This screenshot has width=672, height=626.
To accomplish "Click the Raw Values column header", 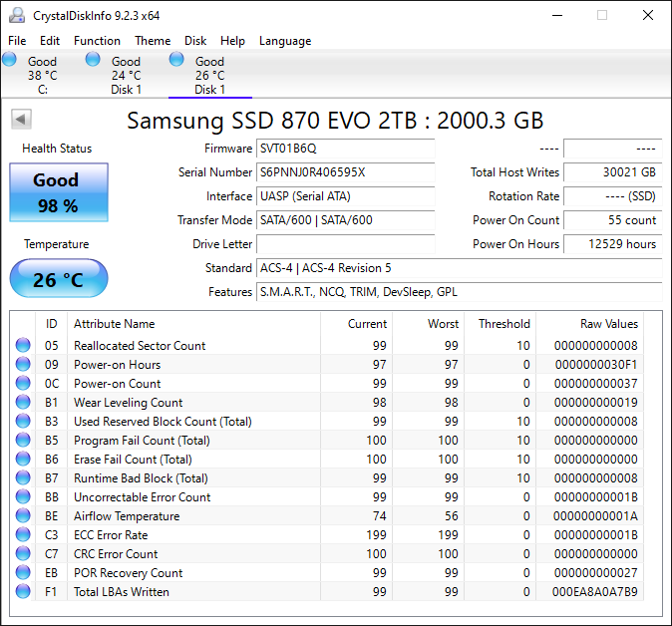I will point(589,324).
